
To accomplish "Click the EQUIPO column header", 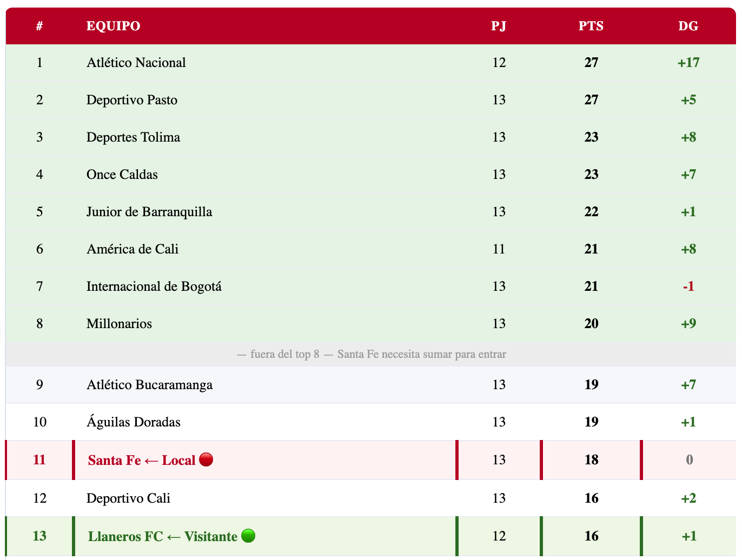I will (113, 26).
